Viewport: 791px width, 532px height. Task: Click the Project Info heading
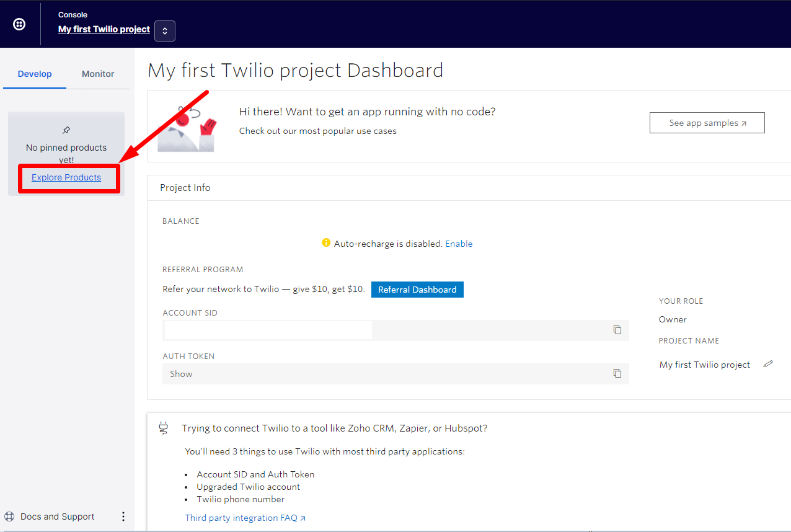click(185, 188)
